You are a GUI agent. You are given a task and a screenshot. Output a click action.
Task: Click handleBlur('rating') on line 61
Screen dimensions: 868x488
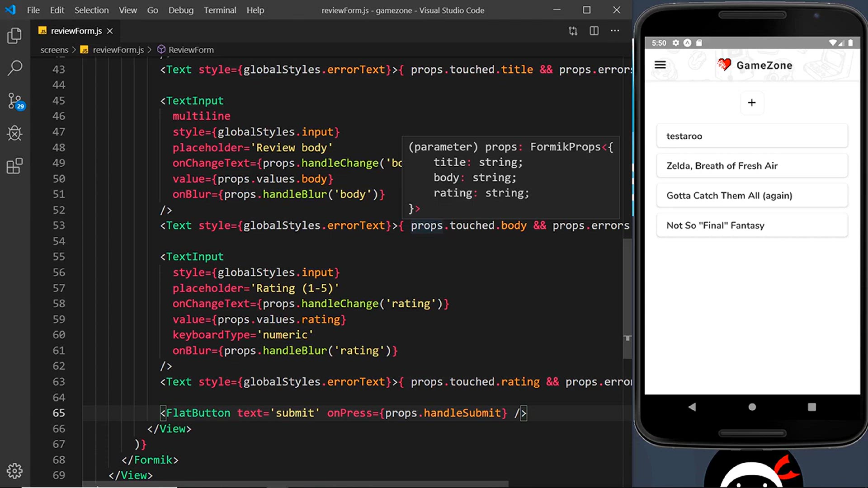pyautogui.click(x=327, y=351)
